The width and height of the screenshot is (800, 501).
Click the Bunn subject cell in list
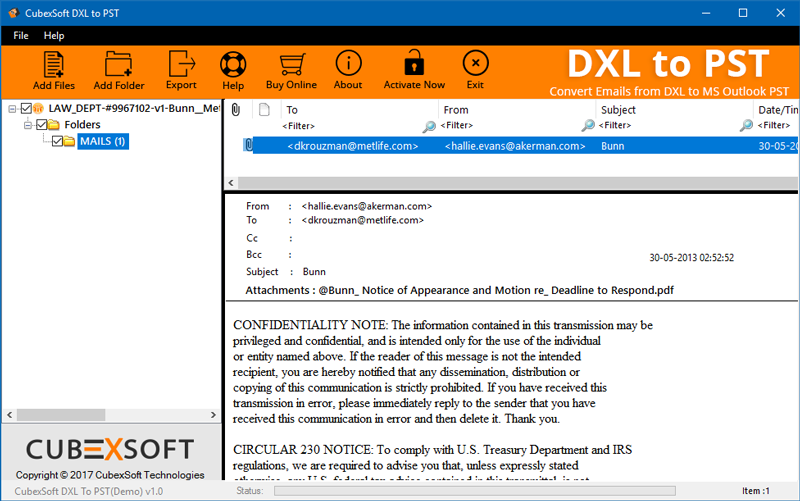click(612, 146)
